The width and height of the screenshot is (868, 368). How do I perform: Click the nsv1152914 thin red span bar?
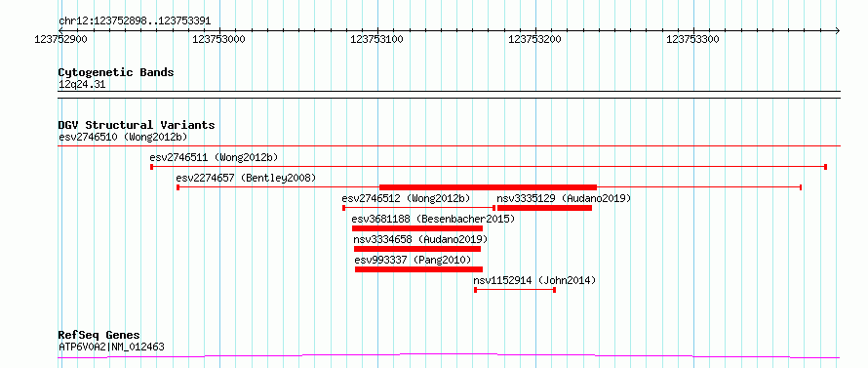point(515,290)
